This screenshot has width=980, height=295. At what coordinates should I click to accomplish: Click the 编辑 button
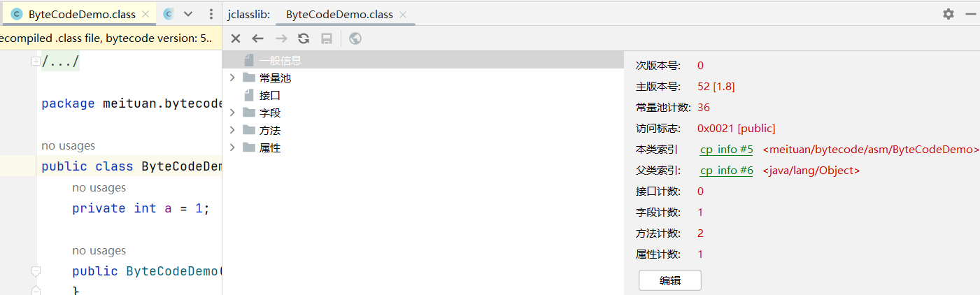click(x=669, y=280)
